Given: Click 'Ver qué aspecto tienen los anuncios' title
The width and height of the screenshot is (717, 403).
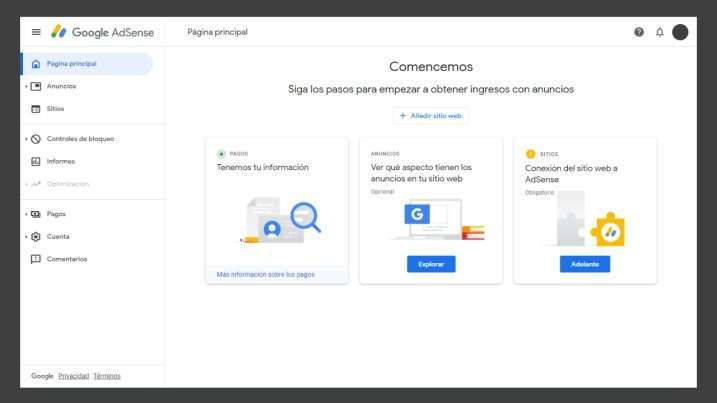Looking at the screenshot, I should pyautogui.click(x=421, y=173).
